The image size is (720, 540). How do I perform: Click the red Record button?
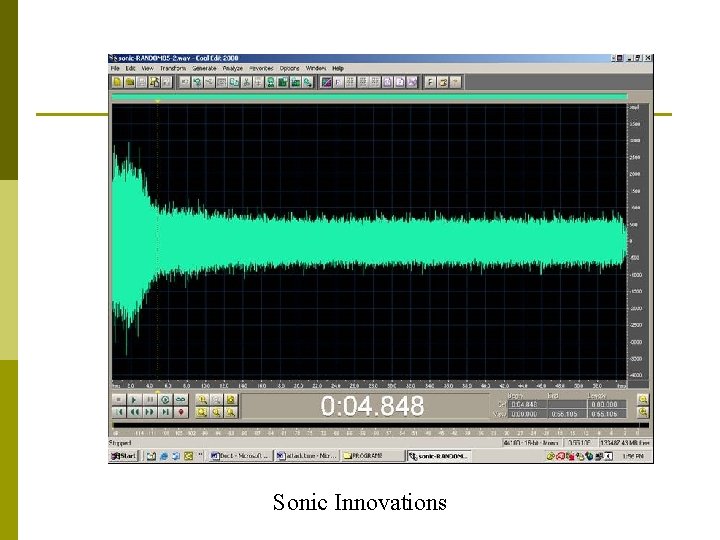click(181, 412)
